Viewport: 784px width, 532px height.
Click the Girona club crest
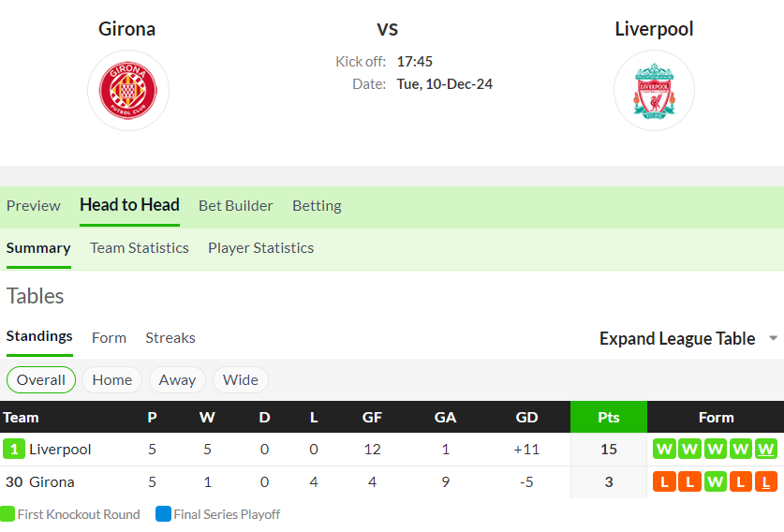128,91
